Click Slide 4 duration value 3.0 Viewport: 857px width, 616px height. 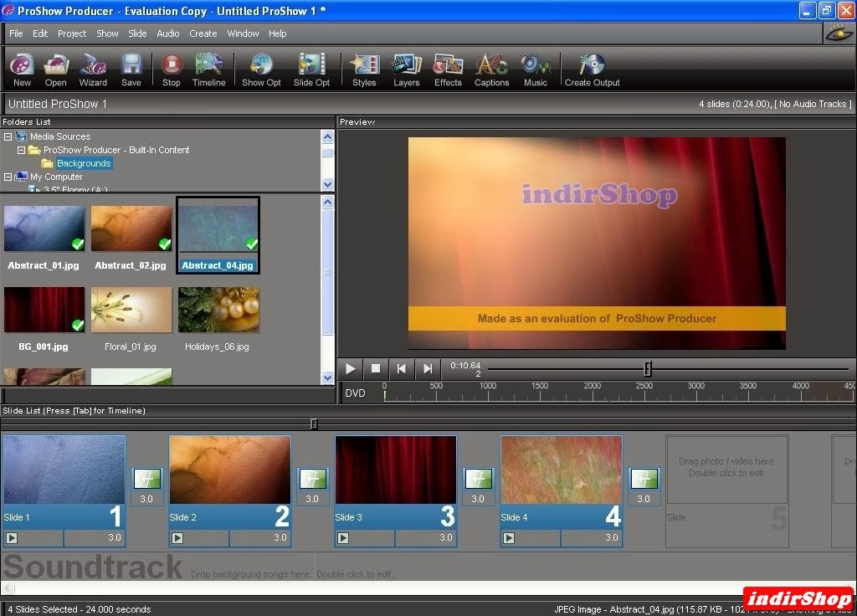coord(612,538)
